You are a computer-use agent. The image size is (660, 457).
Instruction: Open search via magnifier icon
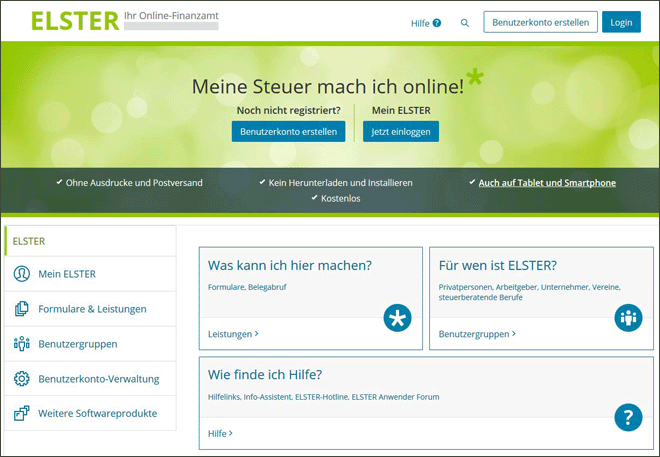465,23
